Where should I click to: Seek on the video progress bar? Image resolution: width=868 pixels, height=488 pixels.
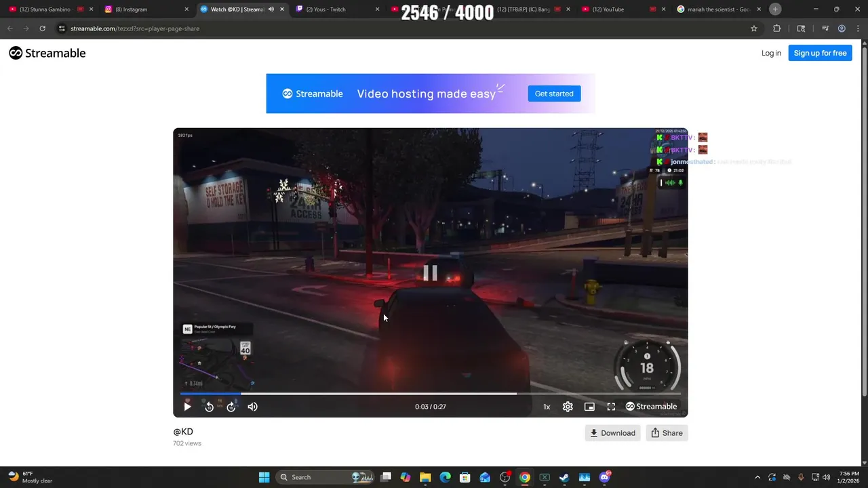coord(430,393)
